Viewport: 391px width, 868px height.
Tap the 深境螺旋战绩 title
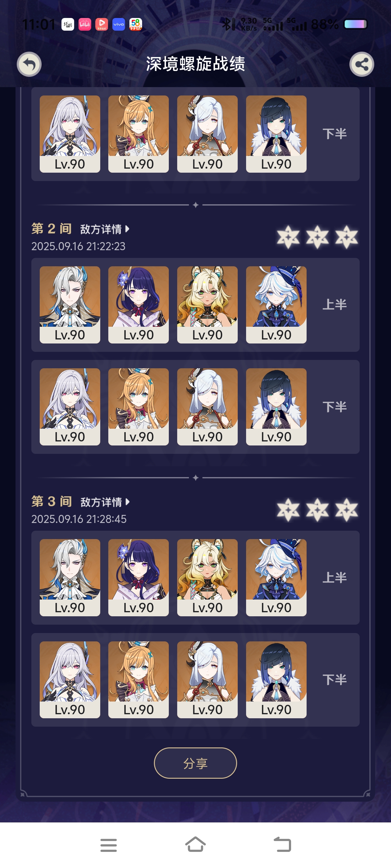pos(196,64)
